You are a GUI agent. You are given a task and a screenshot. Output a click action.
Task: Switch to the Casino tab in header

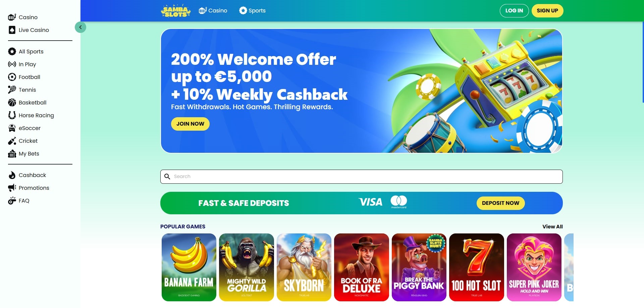coord(213,10)
